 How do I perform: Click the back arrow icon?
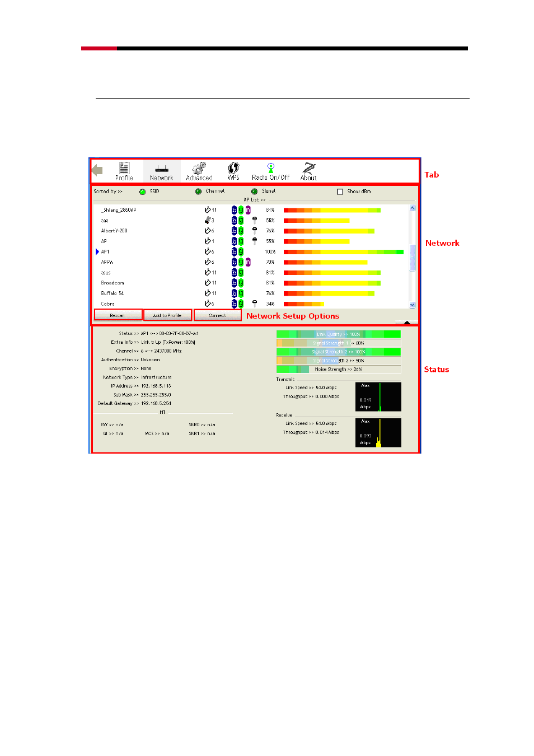97,170
